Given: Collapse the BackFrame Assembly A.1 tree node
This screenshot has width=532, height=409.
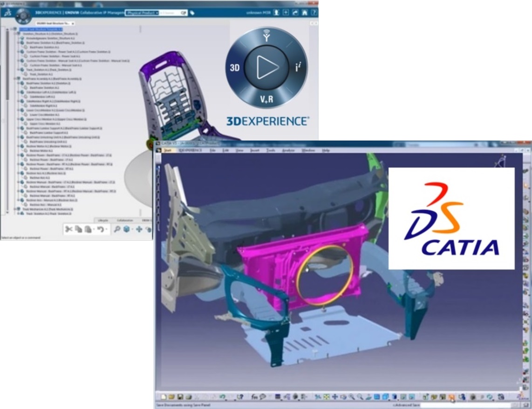Looking at the screenshot, I should coord(14,79).
